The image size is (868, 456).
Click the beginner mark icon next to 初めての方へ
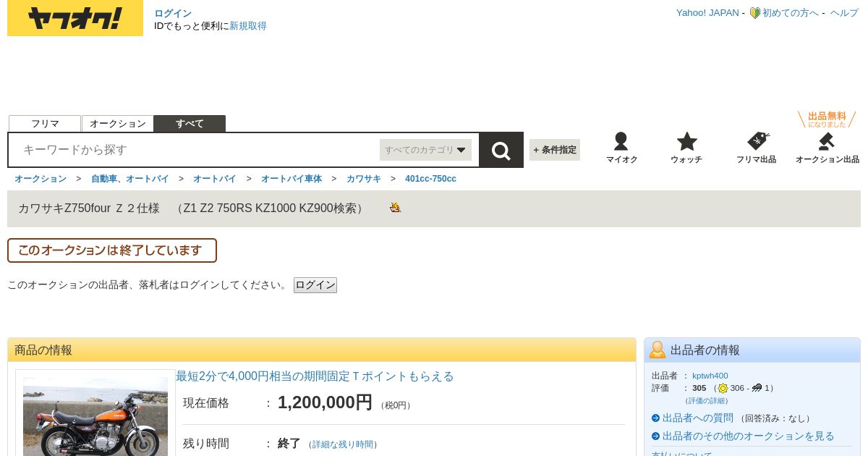pos(754,13)
